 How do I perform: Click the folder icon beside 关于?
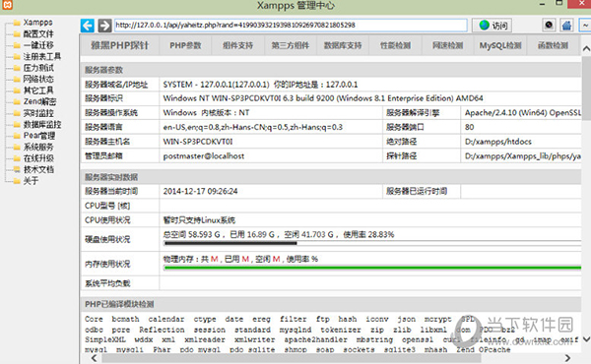click(17, 181)
